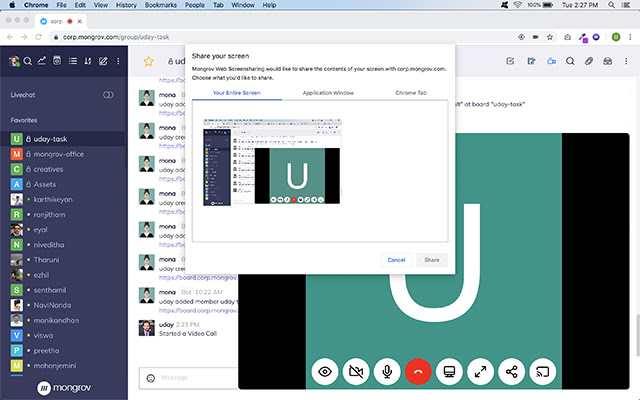640x400 pixels.
Task: Open the Chrome People menu
Action: pos(195,5)
